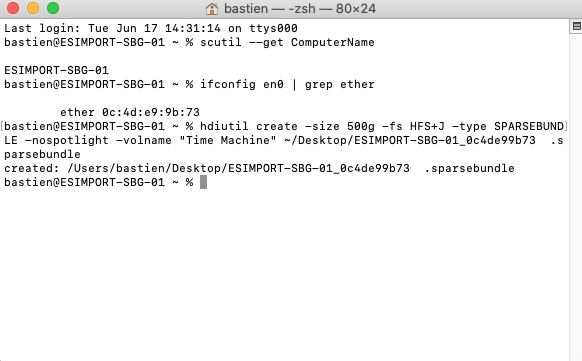This screenshot has height=361, width=582.
Task: Click the gray block cursor at the prompt
Action: tap(203, 182)
